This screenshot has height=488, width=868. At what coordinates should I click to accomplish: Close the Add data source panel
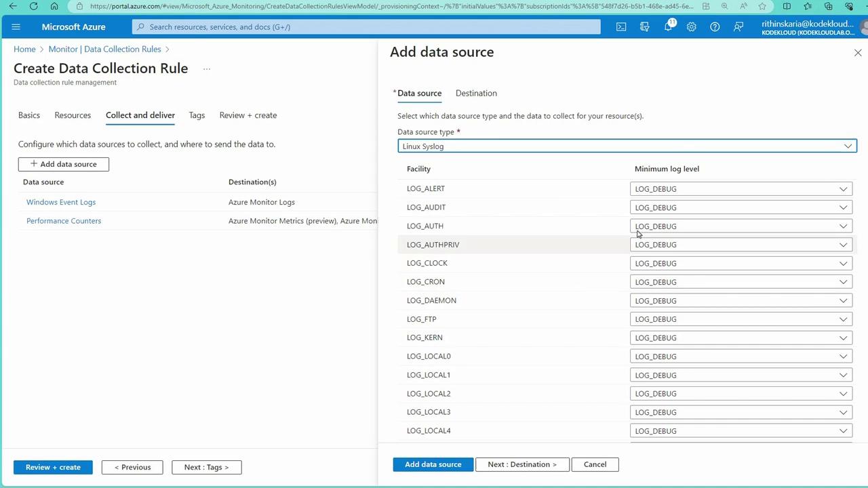tap(857, 53)
